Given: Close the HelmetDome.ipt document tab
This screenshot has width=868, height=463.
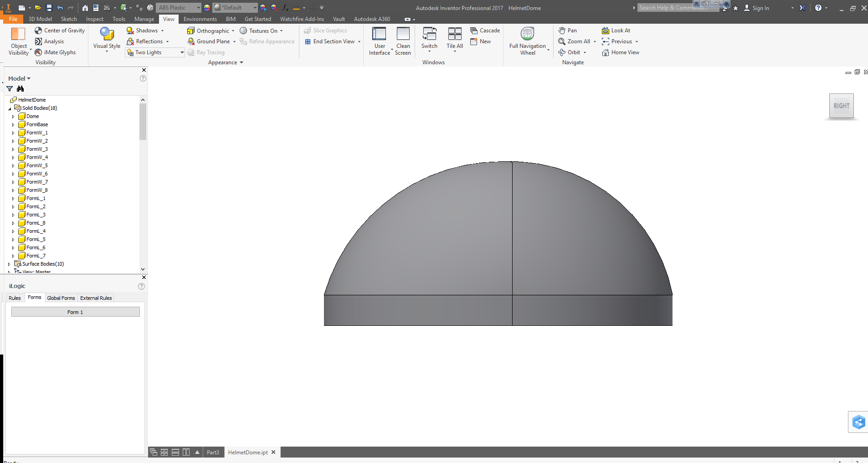Looking at the screenshot, I should pyautogui.click(x=273, y=453).
